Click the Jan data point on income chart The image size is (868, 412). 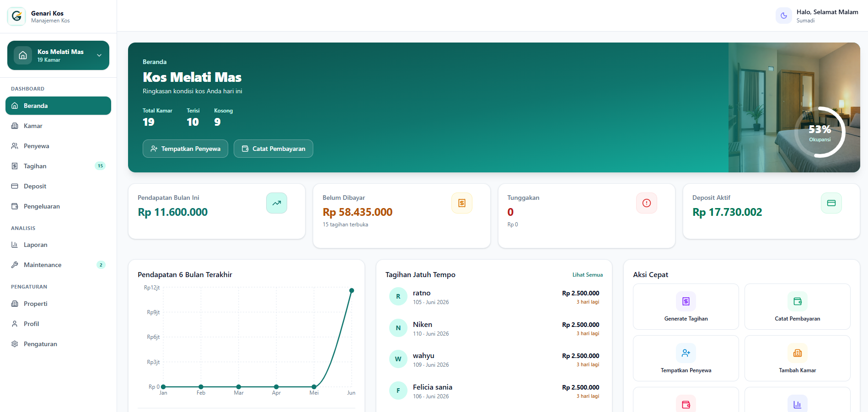(x=163, y=387)
